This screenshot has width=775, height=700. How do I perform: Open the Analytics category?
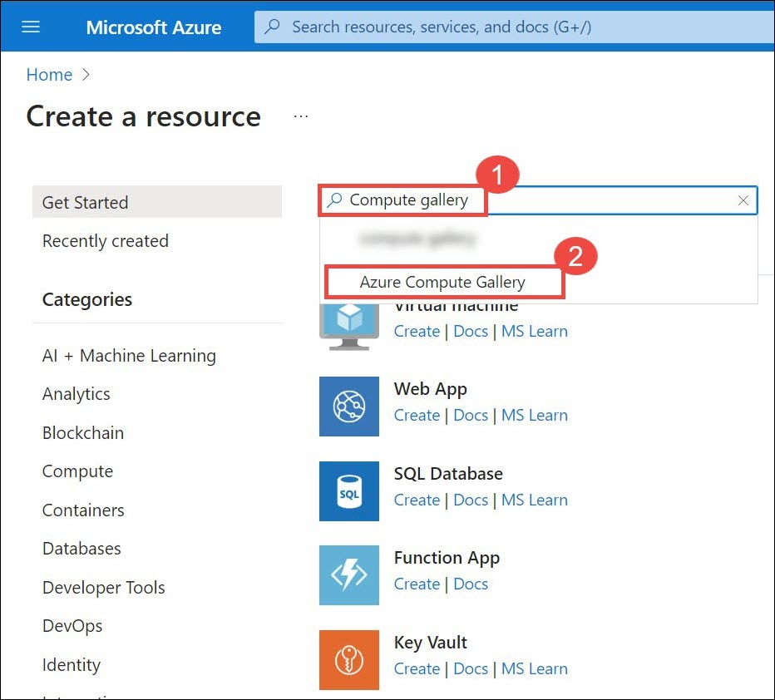click(x=77, y=394)
